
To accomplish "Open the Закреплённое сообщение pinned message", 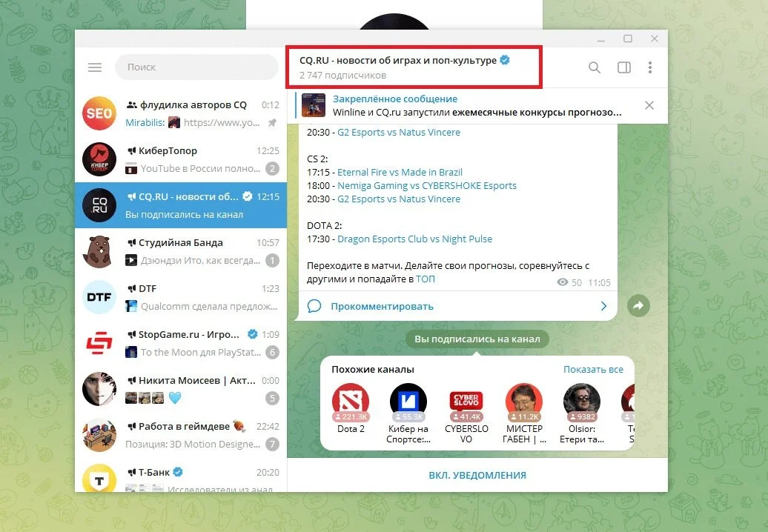I will [395, 99].
